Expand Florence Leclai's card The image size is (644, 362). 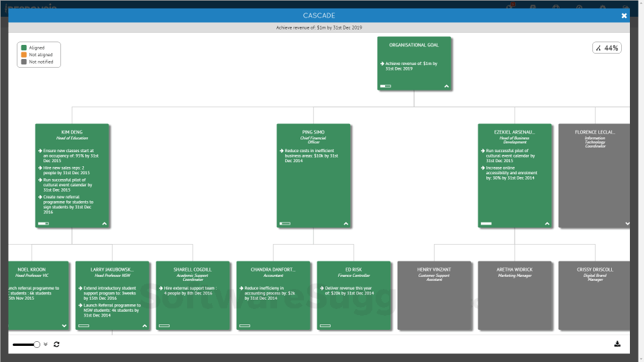627,223
